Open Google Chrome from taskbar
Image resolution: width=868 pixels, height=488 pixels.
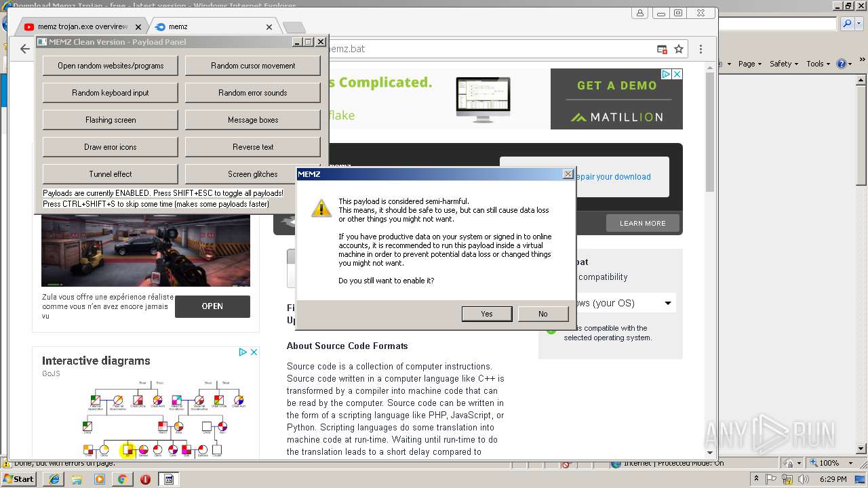pos(122,479)
